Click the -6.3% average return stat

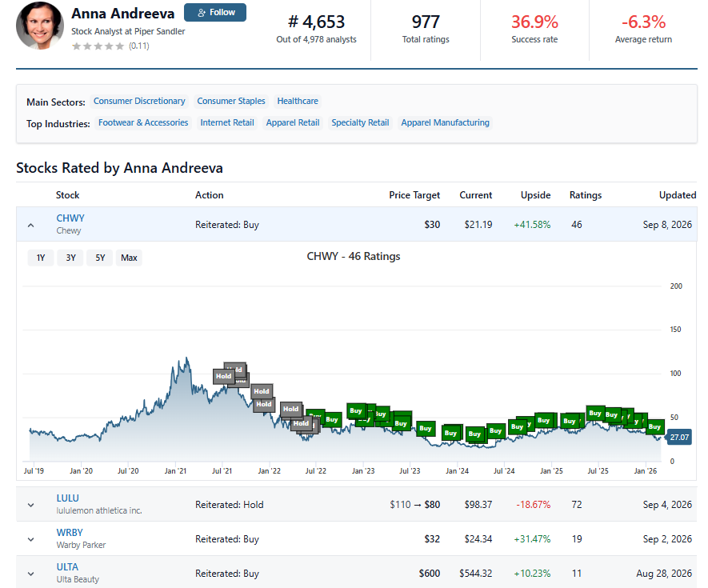pos(643,22)
